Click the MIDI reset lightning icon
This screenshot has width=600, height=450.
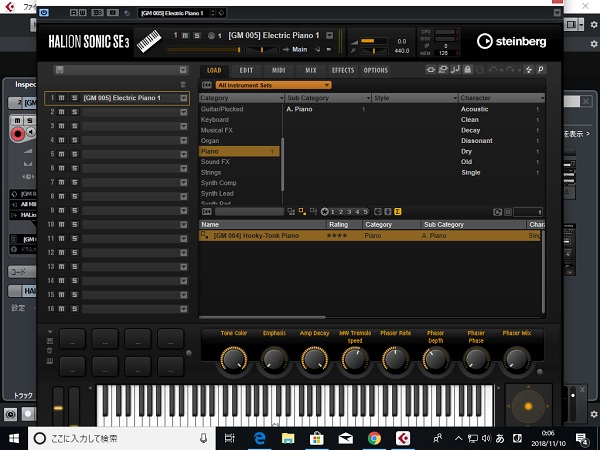click(529, 70)
